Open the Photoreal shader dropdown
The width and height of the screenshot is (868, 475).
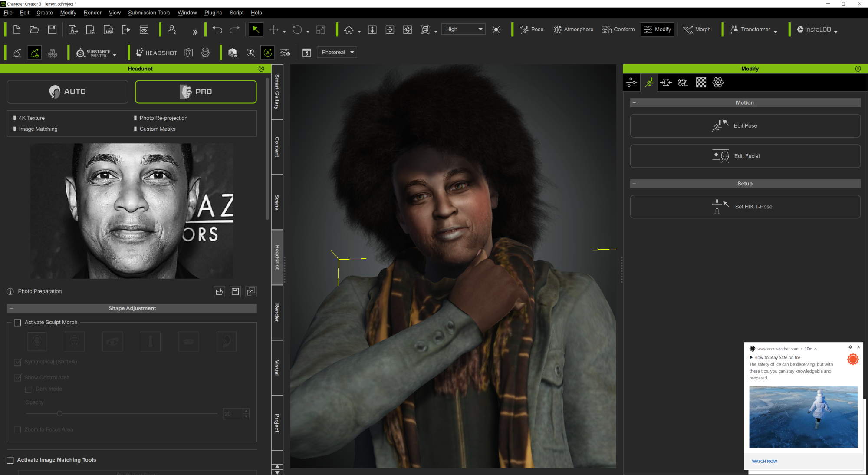[337, 53]
